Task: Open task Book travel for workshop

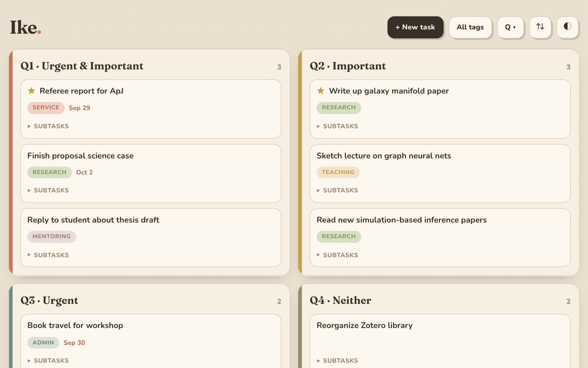Action: [75, 326]
